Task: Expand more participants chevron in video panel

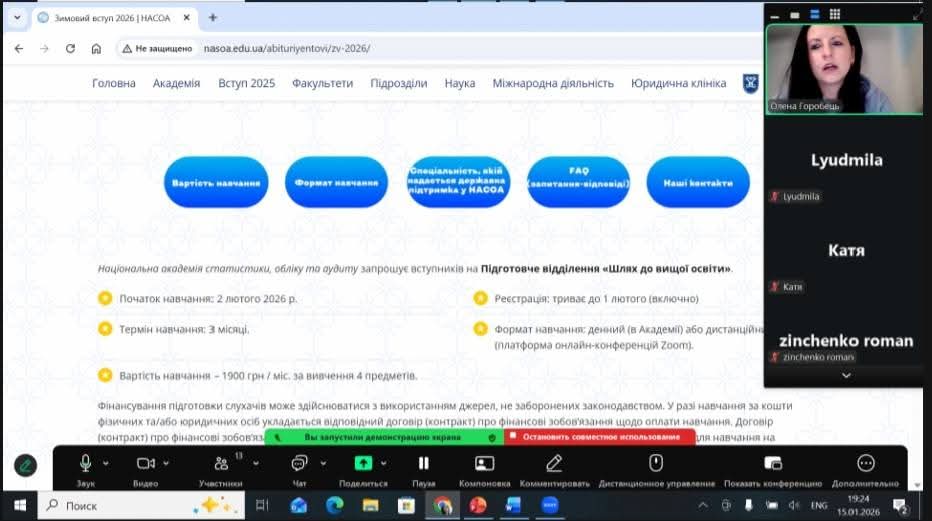Action: [x=846, y=375]
